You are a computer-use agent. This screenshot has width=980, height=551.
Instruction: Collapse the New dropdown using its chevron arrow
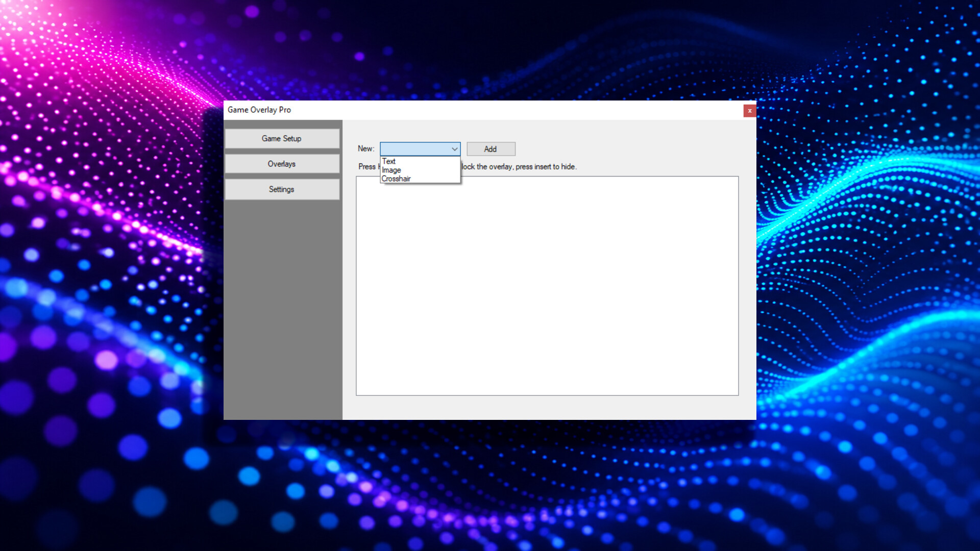coord(454,149)
